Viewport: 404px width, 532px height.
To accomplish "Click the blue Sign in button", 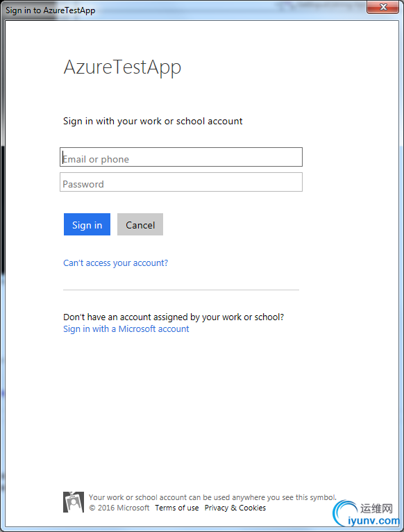I will (87, 224).
